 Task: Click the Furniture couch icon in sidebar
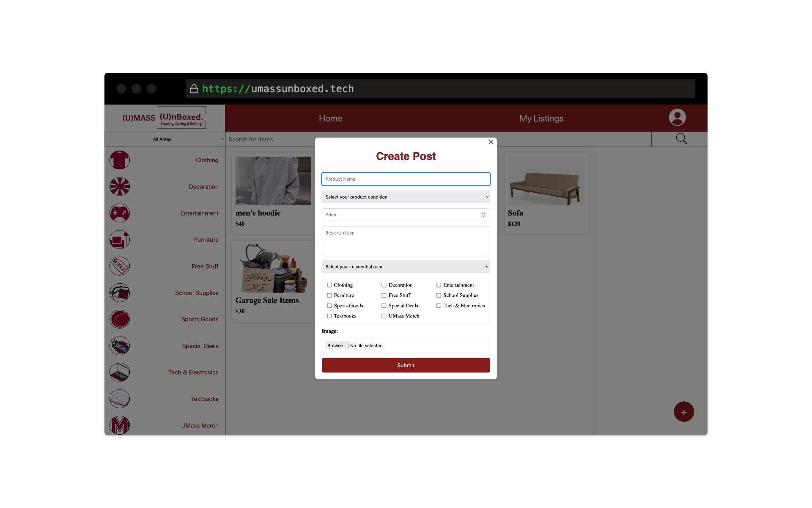pos(120,240)
